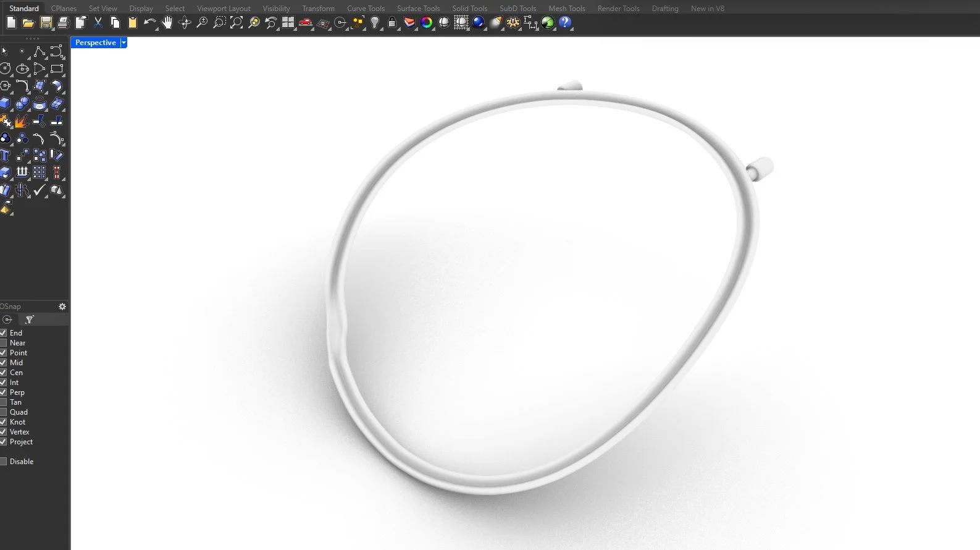Enable the Tan osnap checkbox
980x550 pixels.
(x=3, y=402)
